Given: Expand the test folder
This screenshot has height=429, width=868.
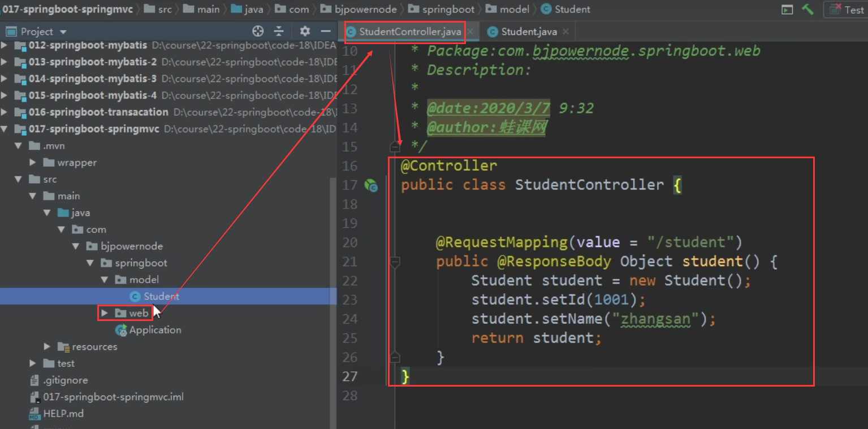Looking at the screenshot, I should [33, 363].
